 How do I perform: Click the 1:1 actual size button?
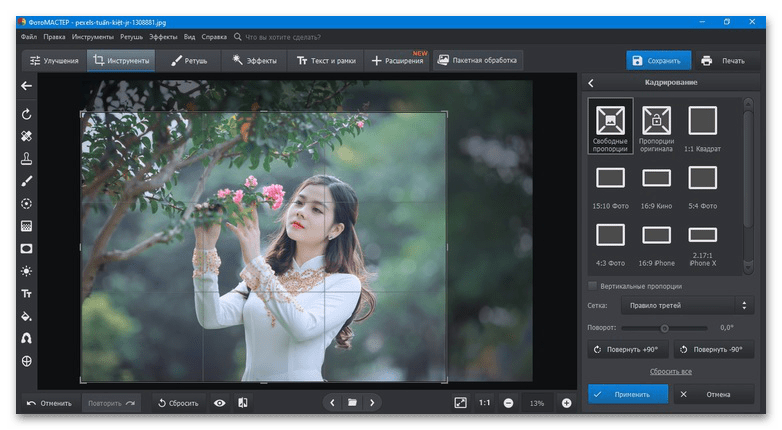484,403
